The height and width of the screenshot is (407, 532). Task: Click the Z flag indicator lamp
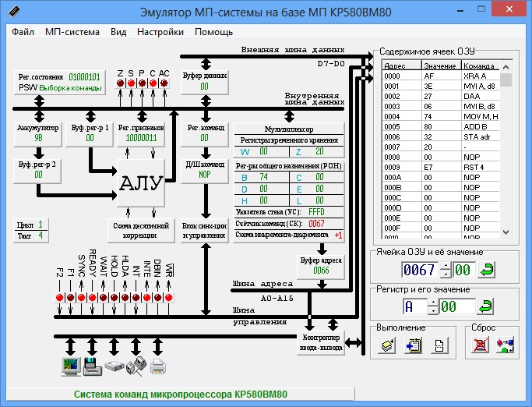[120, 83]
